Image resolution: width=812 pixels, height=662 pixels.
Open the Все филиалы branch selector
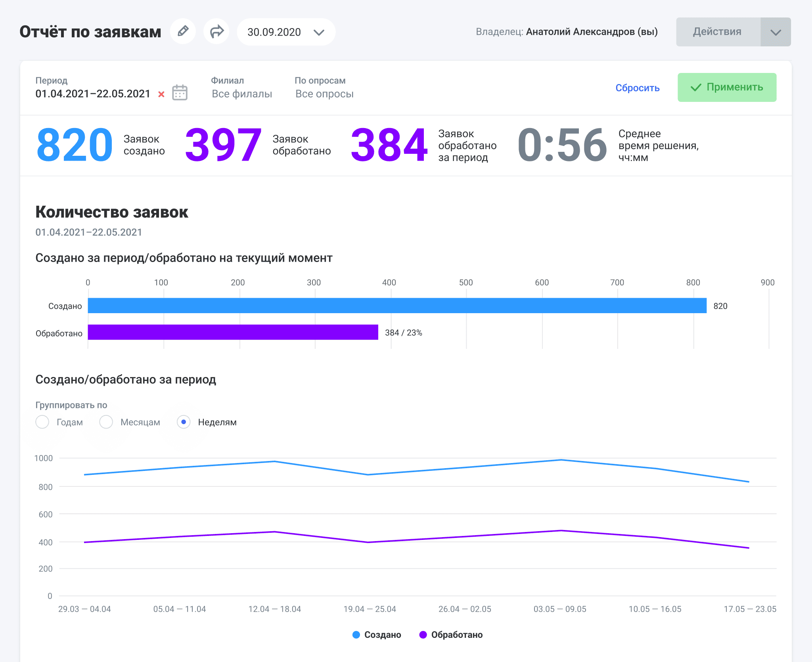[242, 94]
